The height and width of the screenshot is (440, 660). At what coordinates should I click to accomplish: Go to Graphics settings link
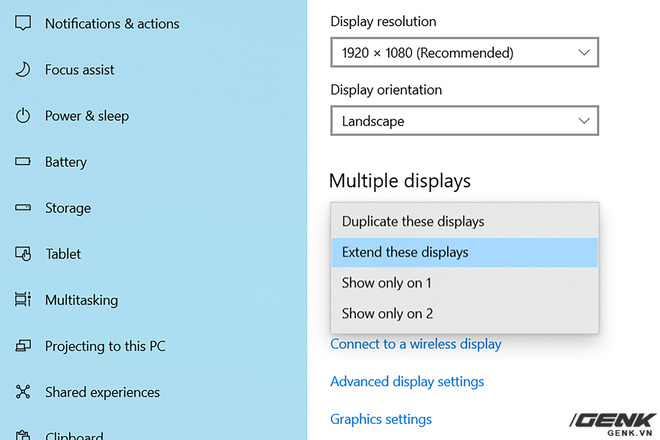pos(381,419)
